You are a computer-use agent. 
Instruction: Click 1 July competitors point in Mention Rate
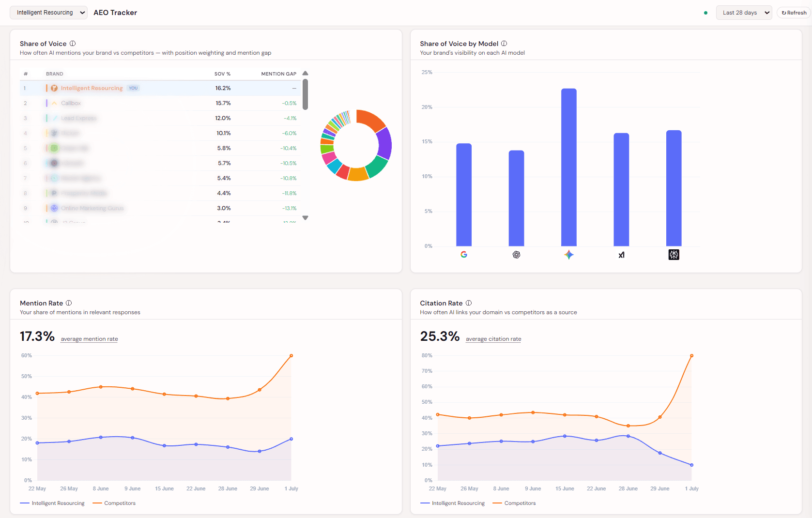[x=291, y=356]
